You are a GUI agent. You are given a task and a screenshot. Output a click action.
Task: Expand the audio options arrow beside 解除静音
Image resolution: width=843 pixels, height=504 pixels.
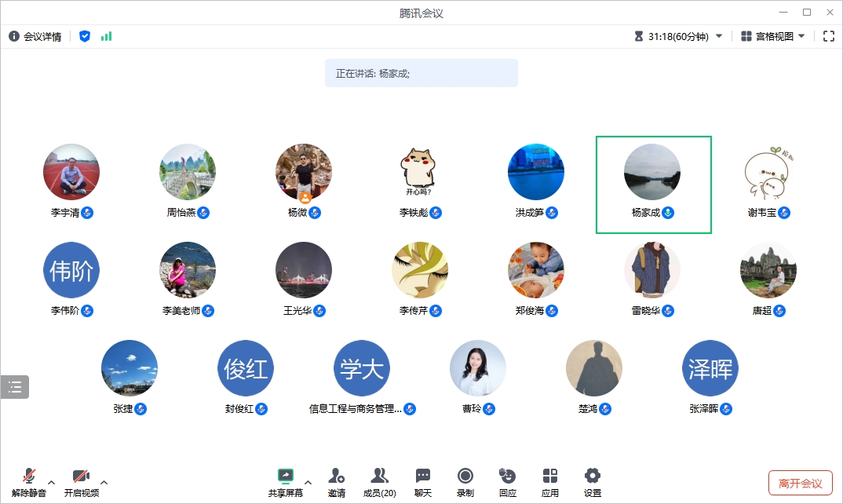click(52, 482)
